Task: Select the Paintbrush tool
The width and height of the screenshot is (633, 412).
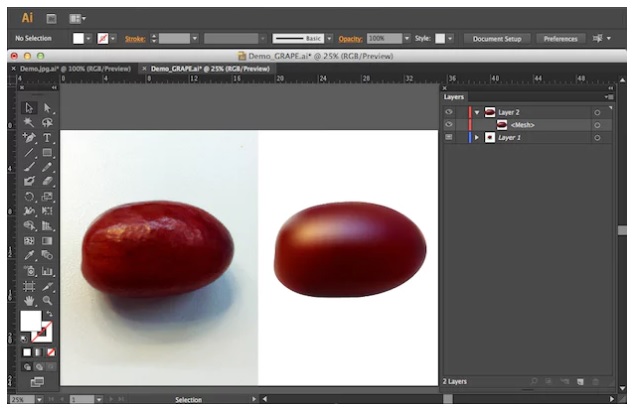Action: click(x=29, y=167)
